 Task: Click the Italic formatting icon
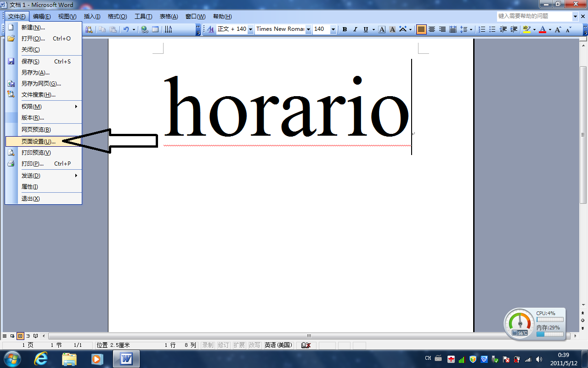(x=355, y=29)
